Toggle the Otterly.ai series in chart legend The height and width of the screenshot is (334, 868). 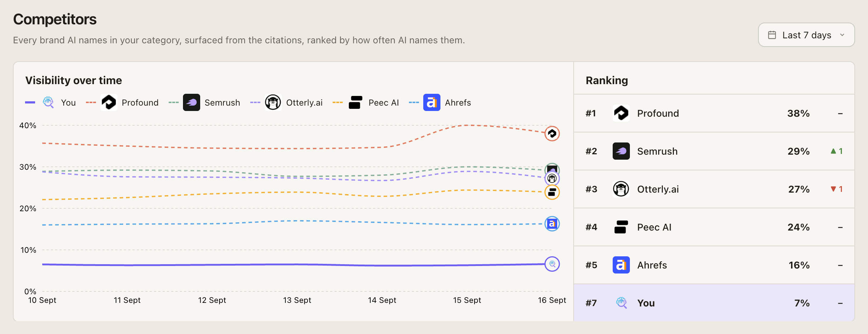coord(286,103)
